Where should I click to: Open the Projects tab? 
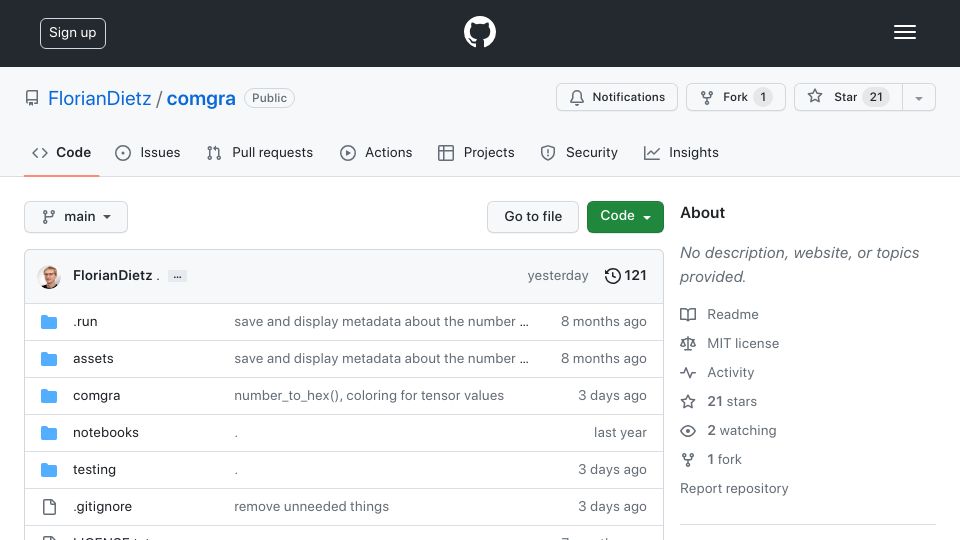tap(476, 152)
